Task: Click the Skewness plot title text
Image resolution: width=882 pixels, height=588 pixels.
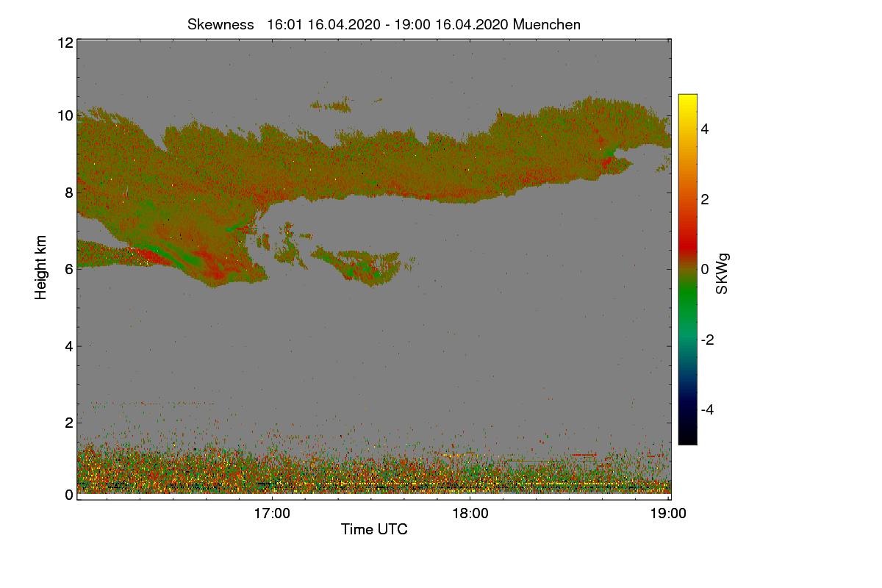Action: [x=384, y=24]
